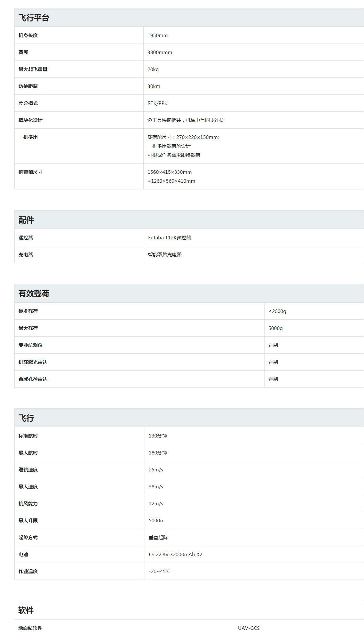The width and height of the screenshot is (364, 641).
Task: Select the 机身长度 value 1950mm
Action: pos(157,36)
